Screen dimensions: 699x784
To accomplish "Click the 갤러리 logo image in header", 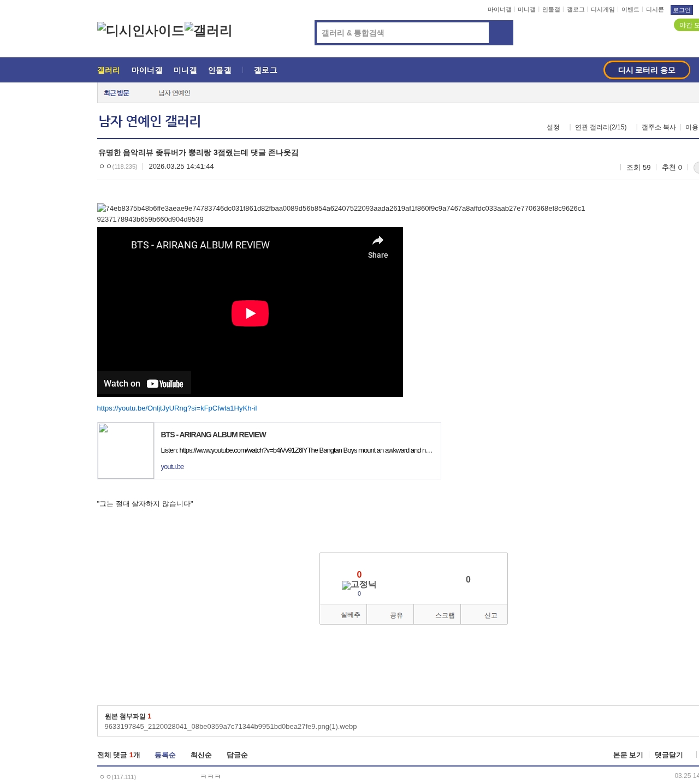I will coord(208,31).
